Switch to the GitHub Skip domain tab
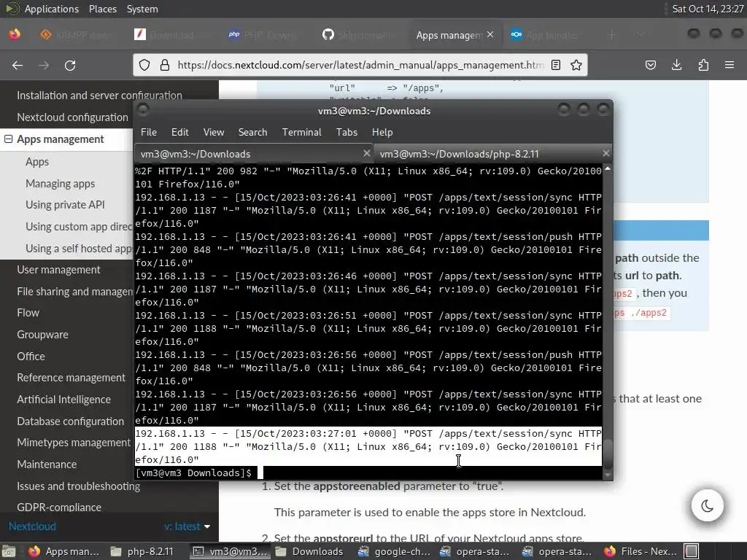 pos(358,35)
